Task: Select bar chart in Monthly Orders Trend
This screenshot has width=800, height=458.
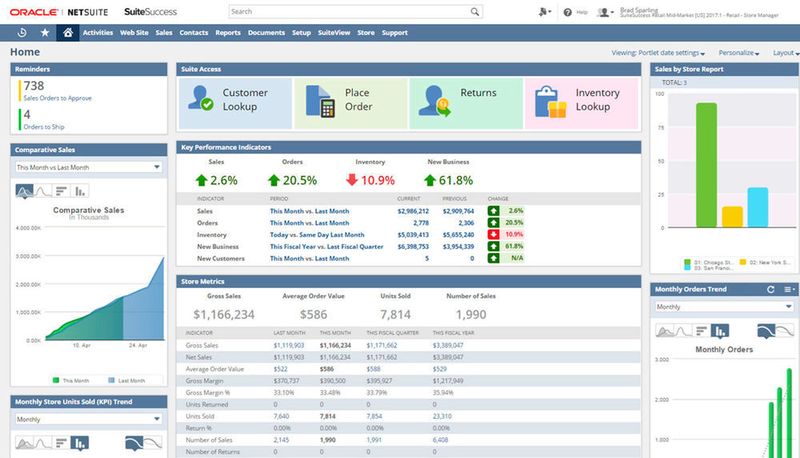Action: point(702,332)
